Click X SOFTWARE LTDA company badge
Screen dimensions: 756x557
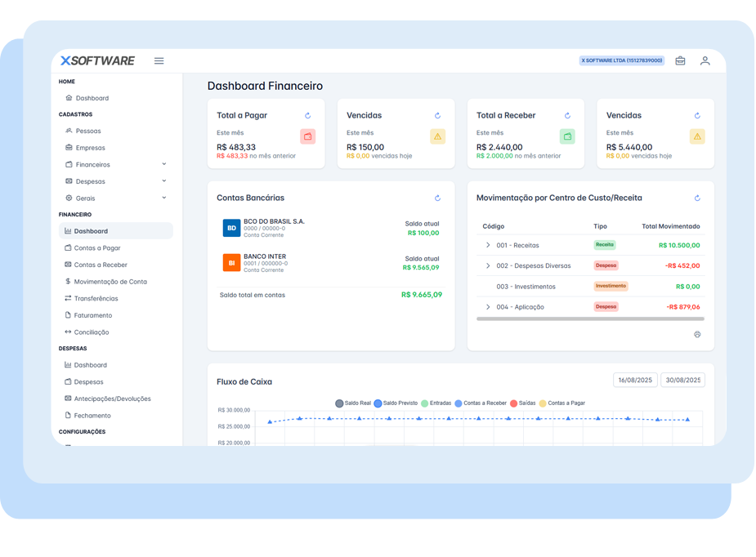click(x=621, y=60)
